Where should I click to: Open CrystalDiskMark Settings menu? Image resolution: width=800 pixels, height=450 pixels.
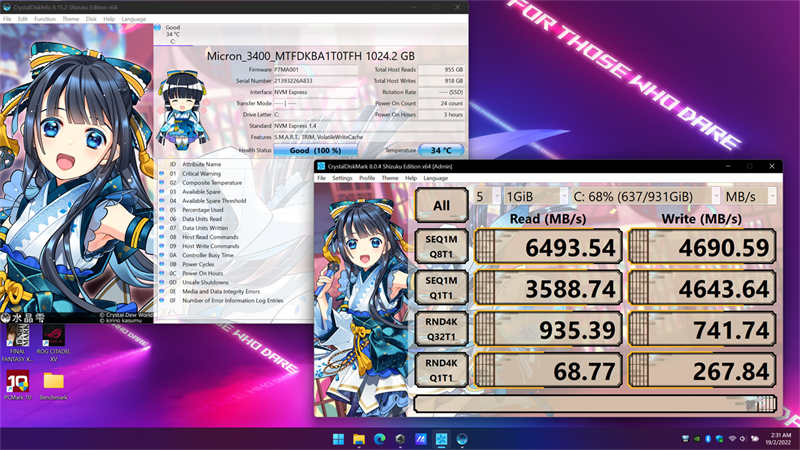pyautogui.click(x=342, y=178)
